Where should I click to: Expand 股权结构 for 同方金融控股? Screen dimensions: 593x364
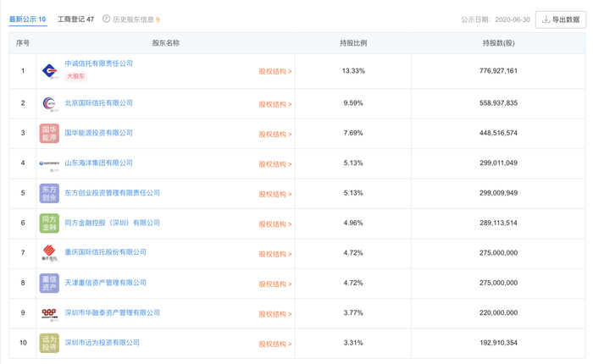275,224
